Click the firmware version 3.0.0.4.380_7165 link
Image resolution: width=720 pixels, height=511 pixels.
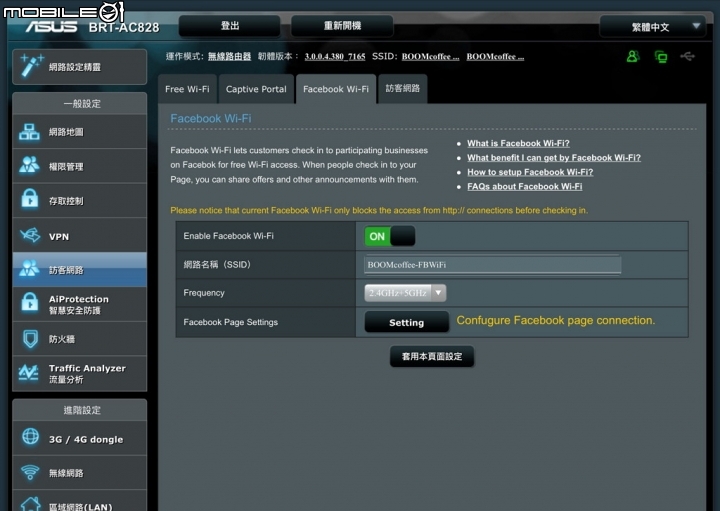point(335,56)
